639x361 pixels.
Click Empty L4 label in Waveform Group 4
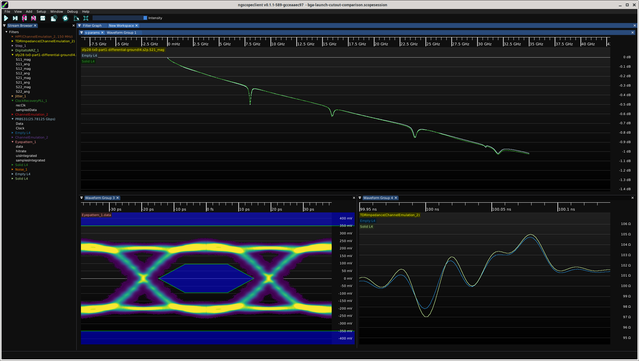pyautogui.click(x=368, y=221)
